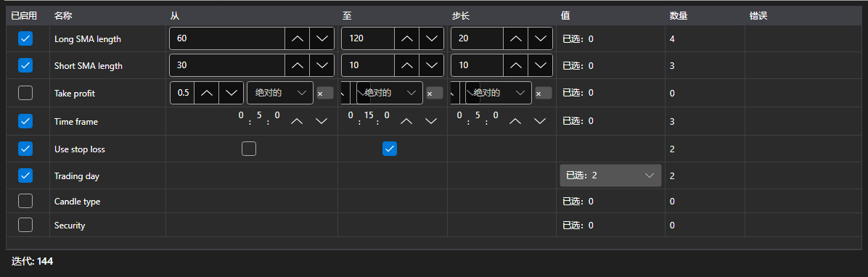Uncheck Use stop loss 'To' checkbox
The height and width of the screenshot is (277, 868).
tap(390, 149)
